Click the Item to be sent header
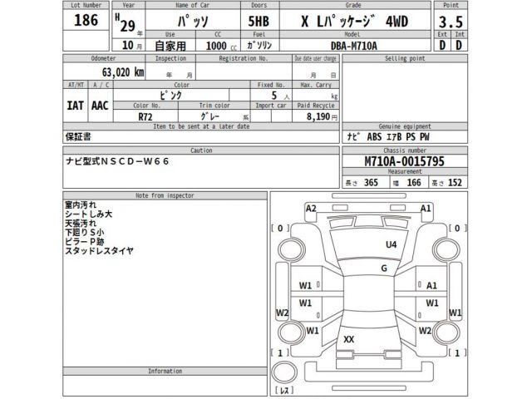 (201, 126)
